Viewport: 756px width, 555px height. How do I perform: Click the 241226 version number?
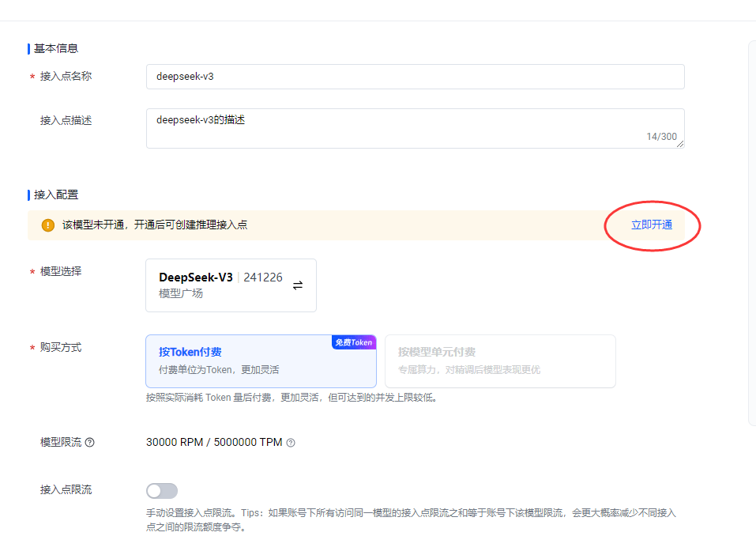[x=263, y=277]
